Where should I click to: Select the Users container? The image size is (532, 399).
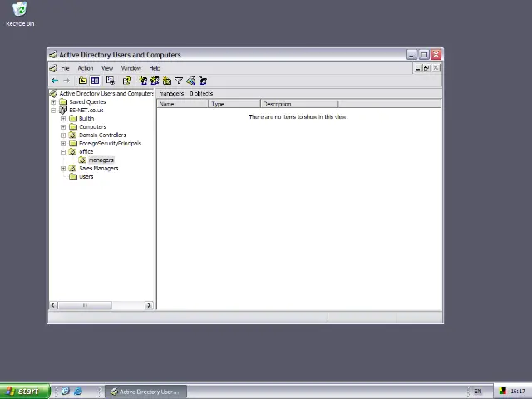tap(86, 176)
